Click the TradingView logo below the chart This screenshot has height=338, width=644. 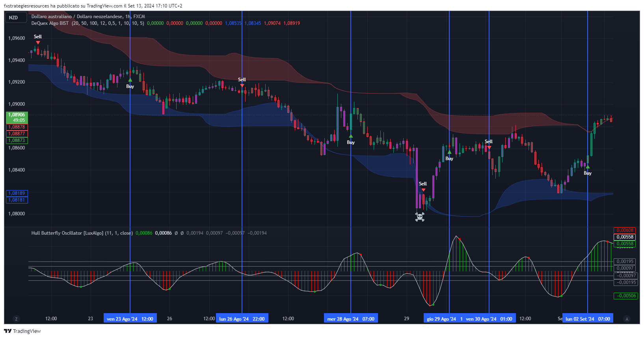[x=22, y=331]
